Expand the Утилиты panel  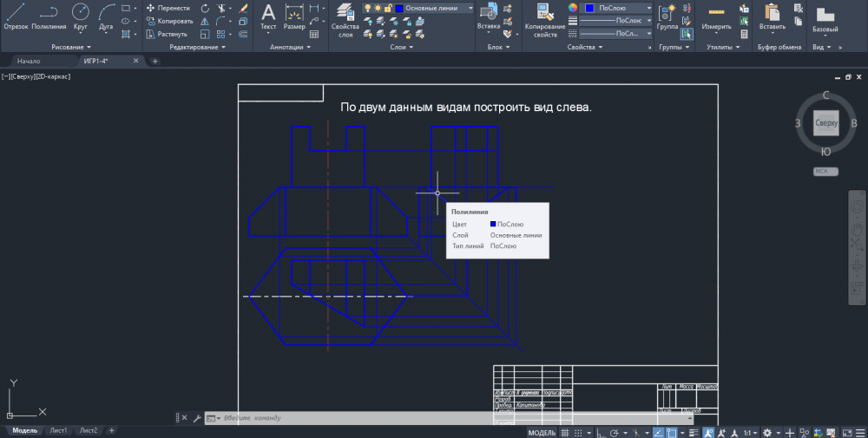click(723, 47)
